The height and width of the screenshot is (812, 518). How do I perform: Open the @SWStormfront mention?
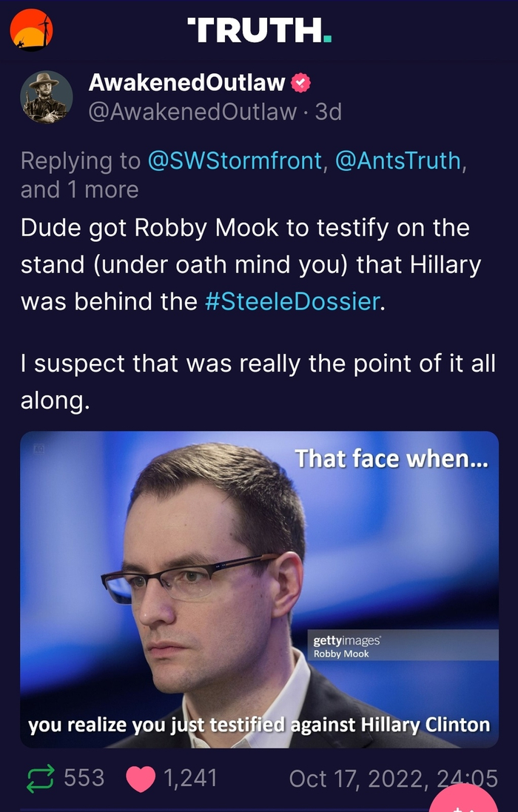[235, 161]
